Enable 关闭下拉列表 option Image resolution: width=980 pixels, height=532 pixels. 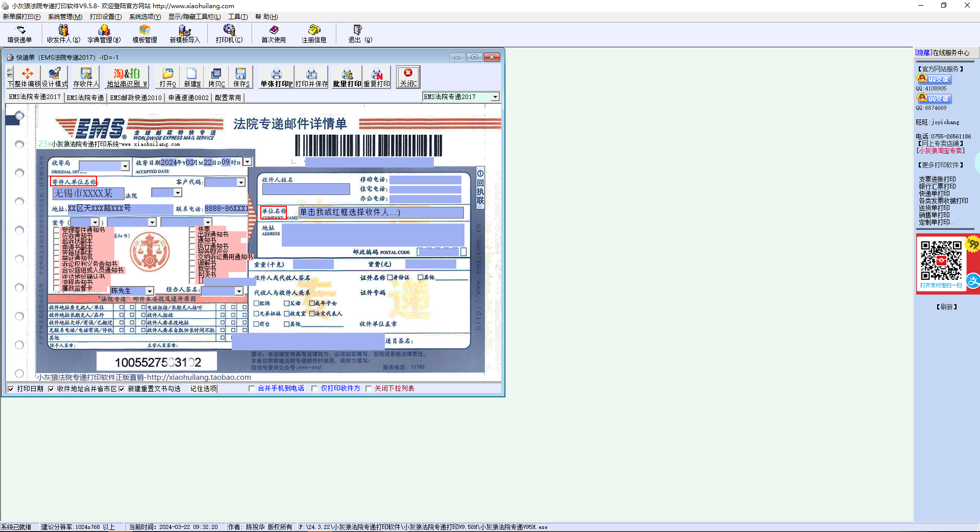369,389
